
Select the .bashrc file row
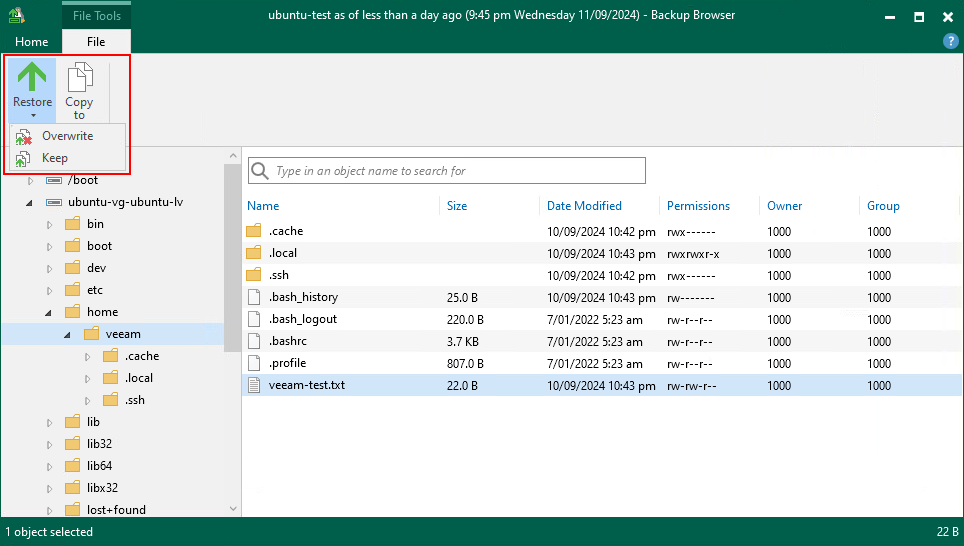click(x=289, y=341)
